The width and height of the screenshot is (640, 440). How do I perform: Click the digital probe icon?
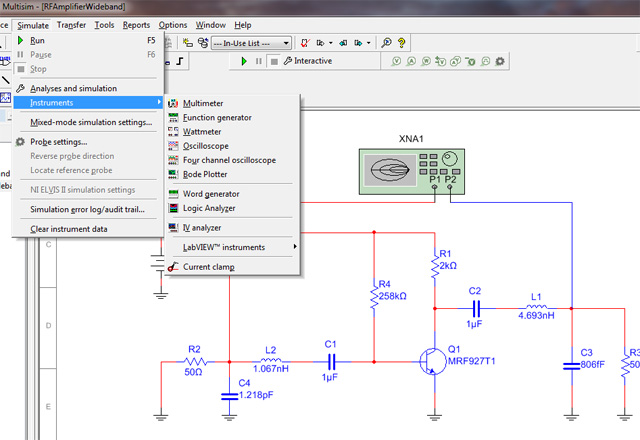[485, 61]
